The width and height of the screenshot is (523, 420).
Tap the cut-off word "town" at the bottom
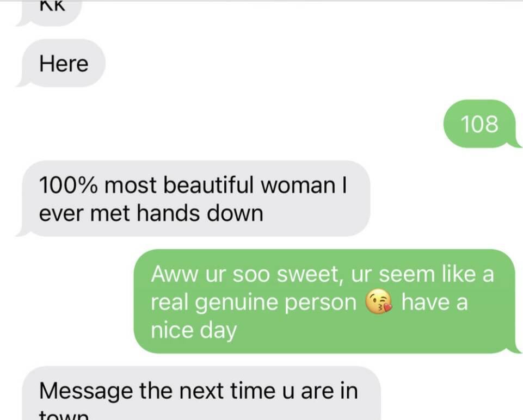(x=64, y=415)
